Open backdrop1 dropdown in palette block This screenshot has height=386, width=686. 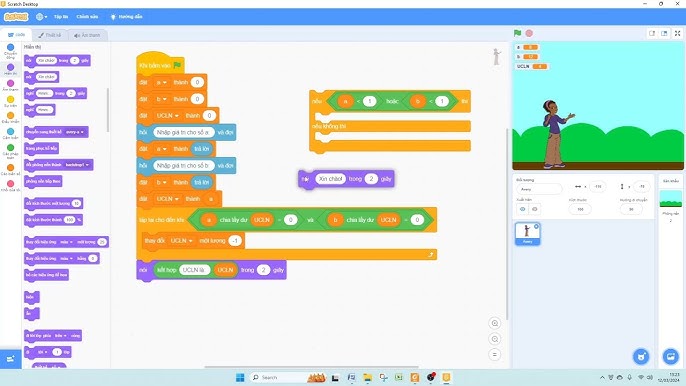tap(77, 165)
